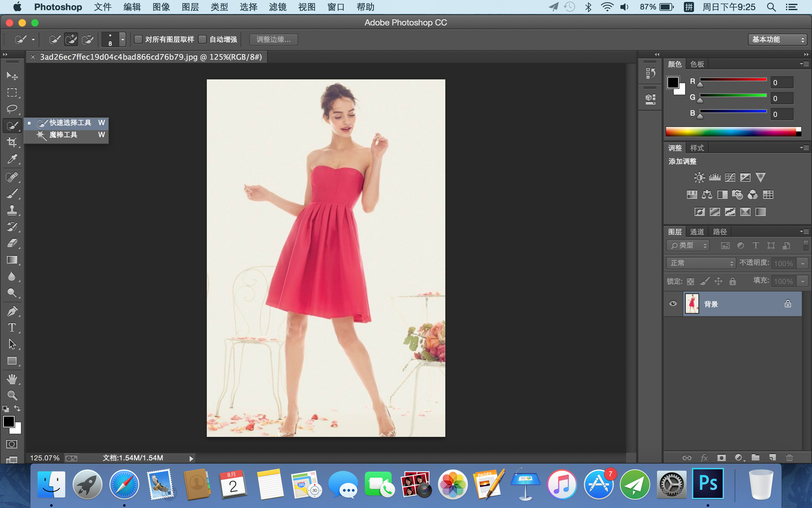This screenshot has width=812, height=508.
Task: Select the Path Selection tool
Action: [12, 344]
